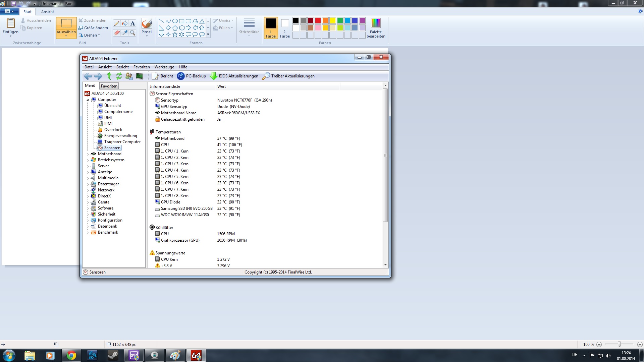Viewport: 644px width, 362px height.
Task: Open the Hilfe menu in AIDA64
Action: (183, 67)
